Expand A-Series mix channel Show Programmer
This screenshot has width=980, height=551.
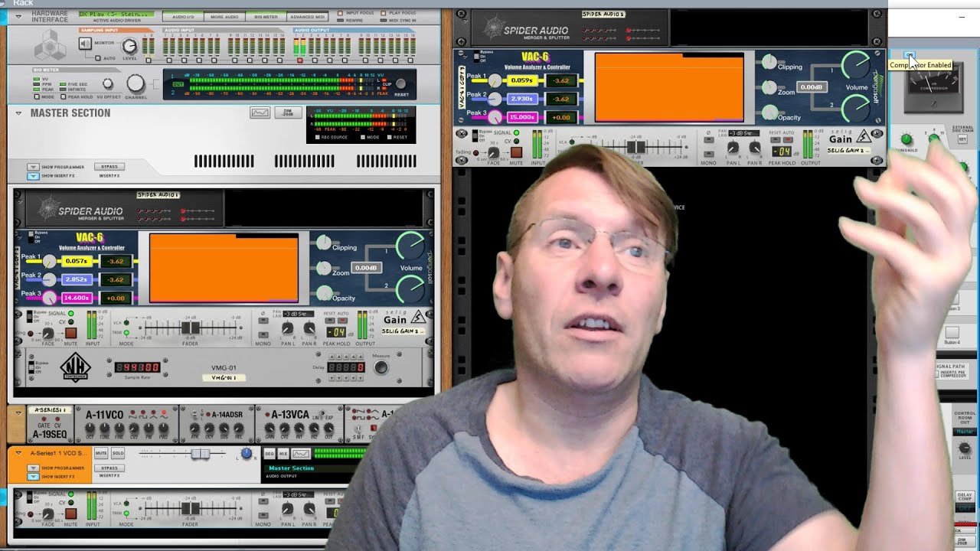click(33, 468)
